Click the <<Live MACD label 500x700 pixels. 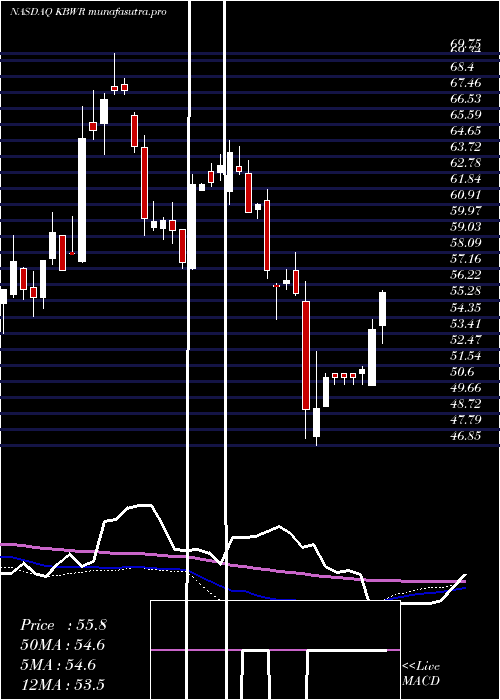point(421,674)
